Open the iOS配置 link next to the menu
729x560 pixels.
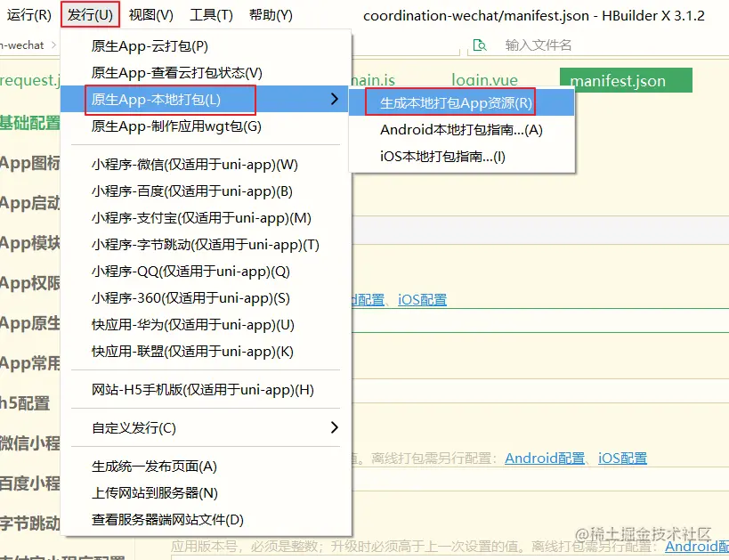[x=422, y=299]
